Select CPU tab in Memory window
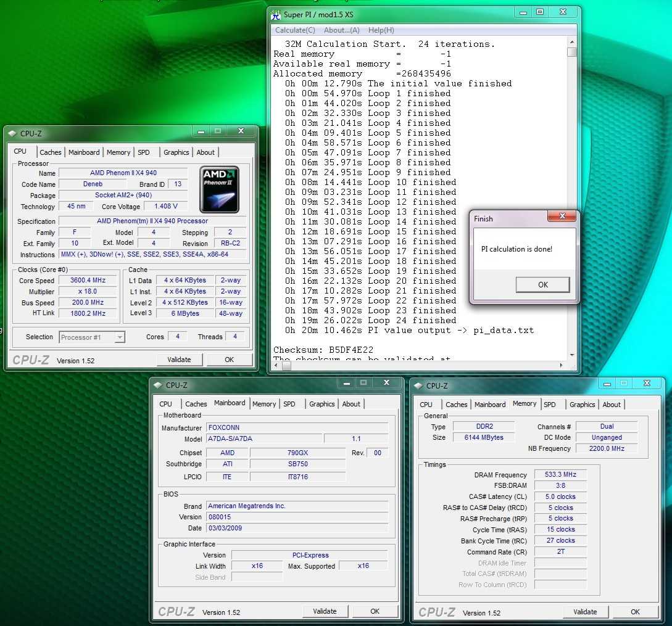This screenshot has width=672, height=626. tap(426, 405)
